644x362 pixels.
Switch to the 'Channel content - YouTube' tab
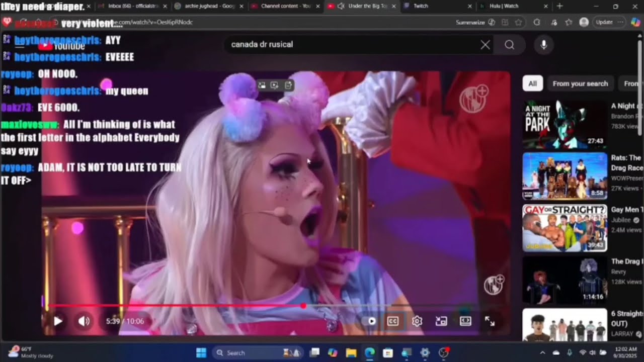point(284,6)
